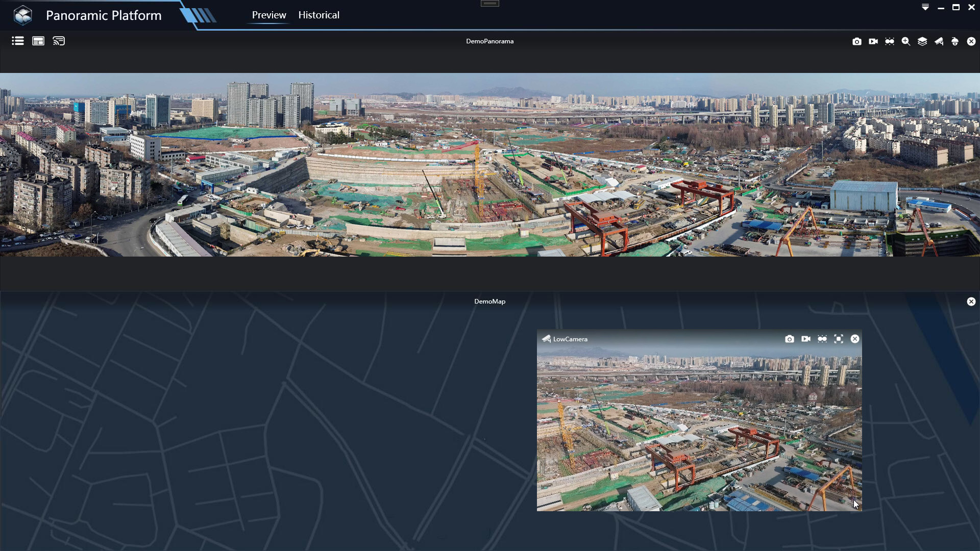The height and width of the screenshot is (551, 980).
Task: Start recording in LowCamera popup
Action: 806,339
